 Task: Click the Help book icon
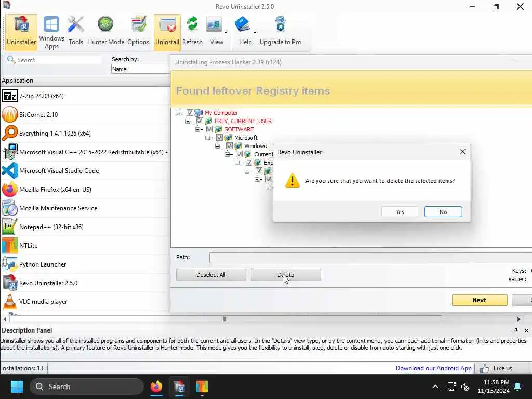pyautogui.click(x=243, y=24)
